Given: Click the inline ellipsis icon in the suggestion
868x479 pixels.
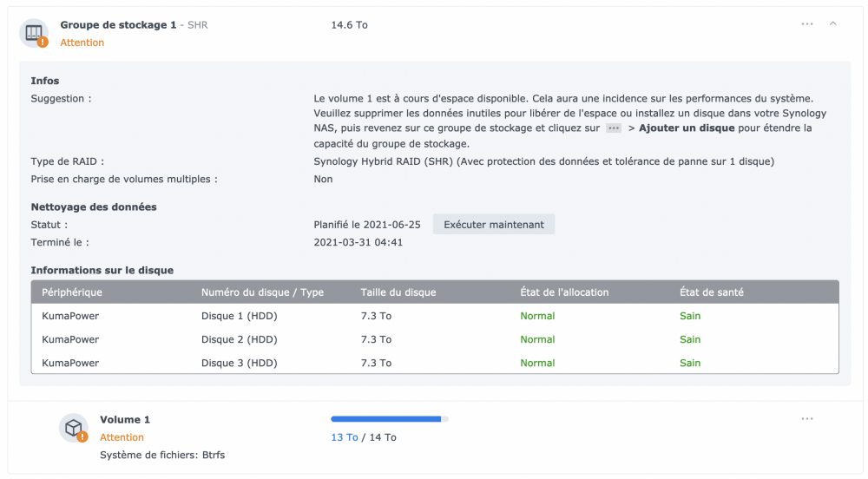Looking at the screenshot, I should point(614,128).
